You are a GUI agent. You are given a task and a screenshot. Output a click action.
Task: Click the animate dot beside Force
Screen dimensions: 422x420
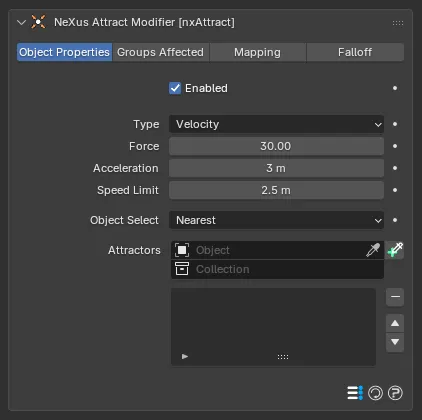pos(395,146)
